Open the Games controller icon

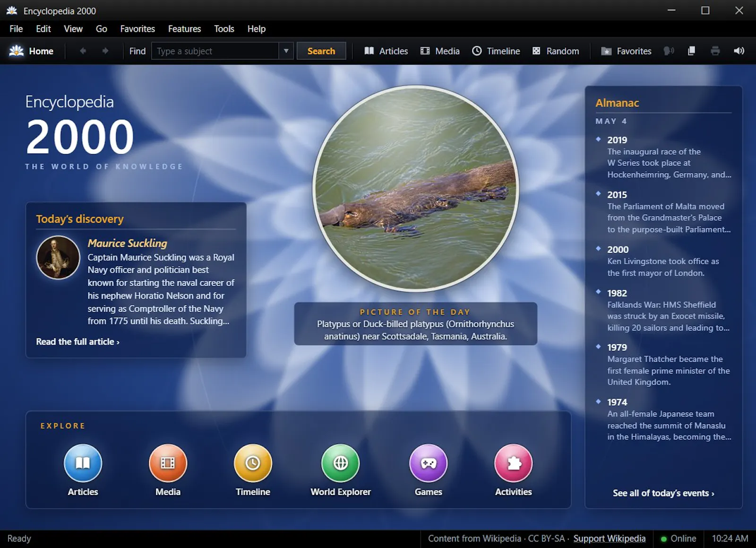(x=429, y=463)
